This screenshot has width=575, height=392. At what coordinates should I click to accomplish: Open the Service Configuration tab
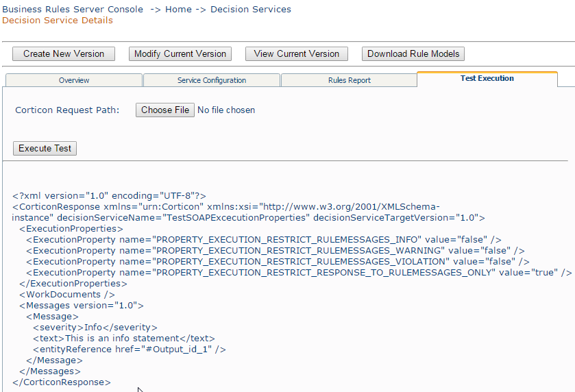[x=212, y=80]
